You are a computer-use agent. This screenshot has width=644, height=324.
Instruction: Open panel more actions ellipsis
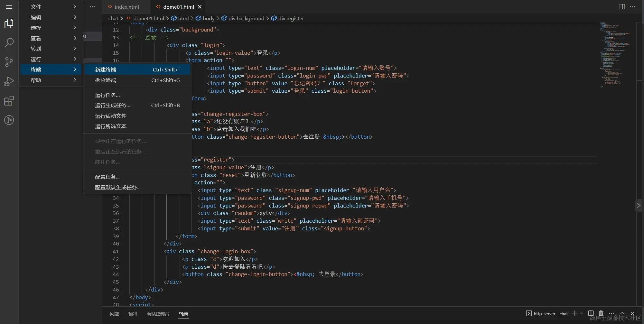(x=612, y=313)
